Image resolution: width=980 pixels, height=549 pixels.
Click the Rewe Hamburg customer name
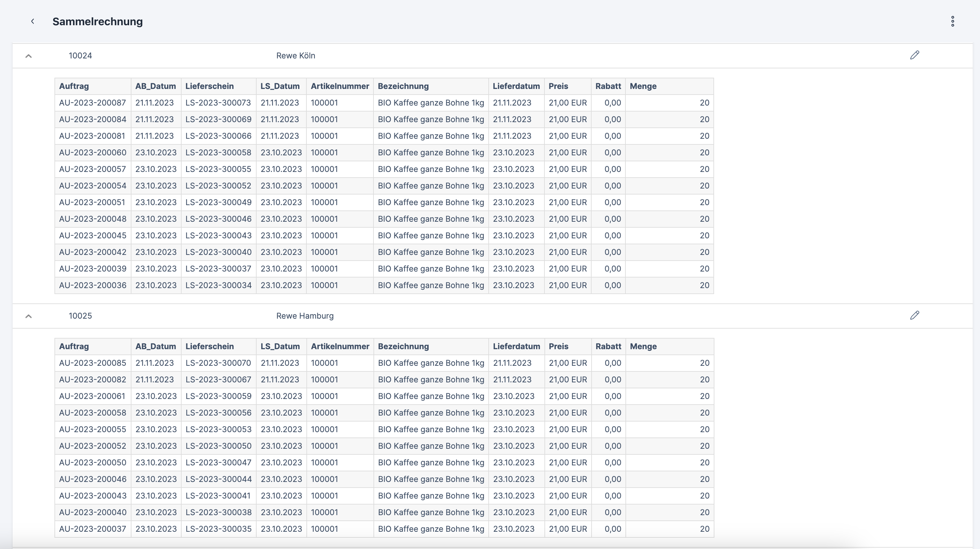(305, 316)
